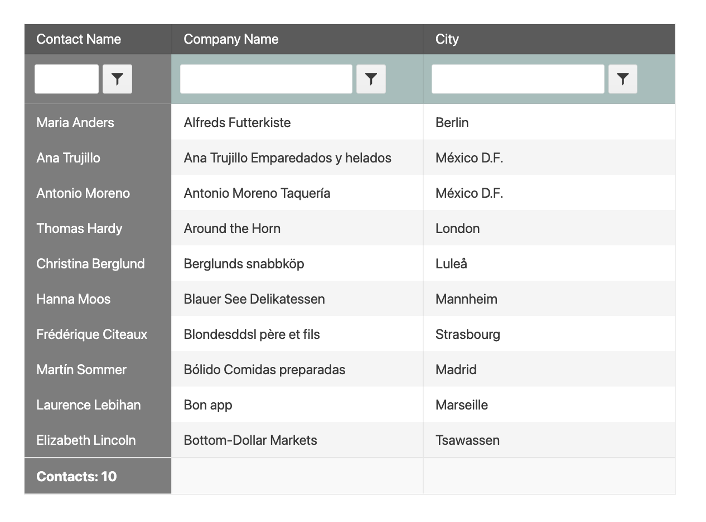
Task: Click the Bólido Comidas preparadas cell
Action: click(x=265, y=370)
